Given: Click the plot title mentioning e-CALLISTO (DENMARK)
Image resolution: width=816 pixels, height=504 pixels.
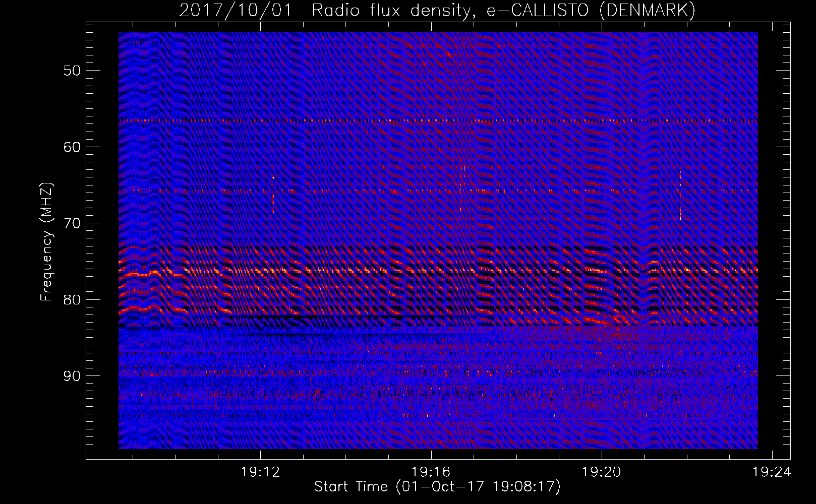Looking at the screenshot, I should [437, 10].
